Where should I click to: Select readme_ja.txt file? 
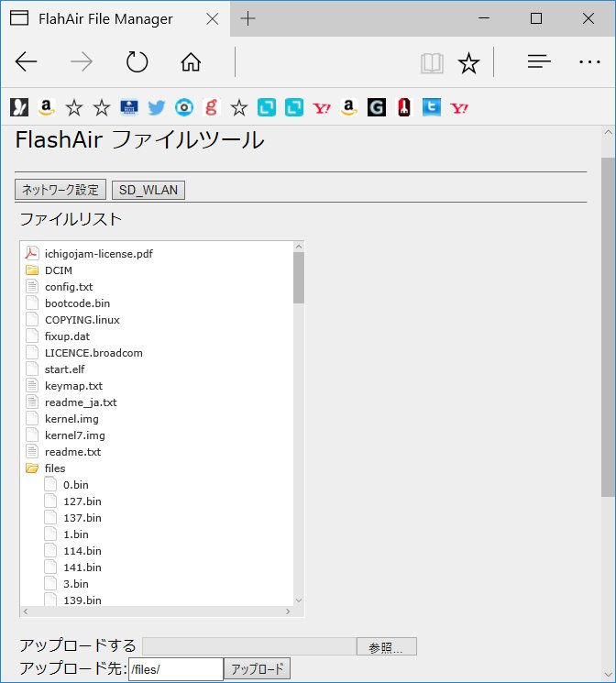coord(81,402)
